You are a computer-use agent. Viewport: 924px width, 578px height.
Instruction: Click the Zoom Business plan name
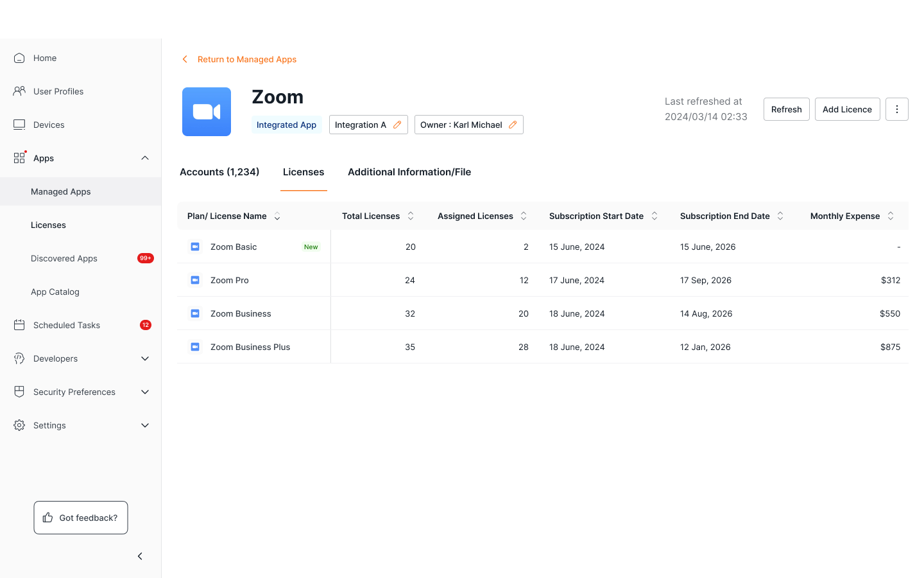pos(241,313)
